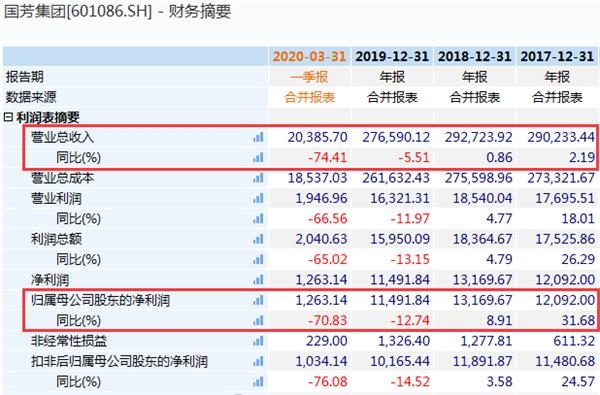Open chart icon for 扣非后归属母公司股东的净利润 row
Screen dimensions: 600x395
tap(258, 361)
